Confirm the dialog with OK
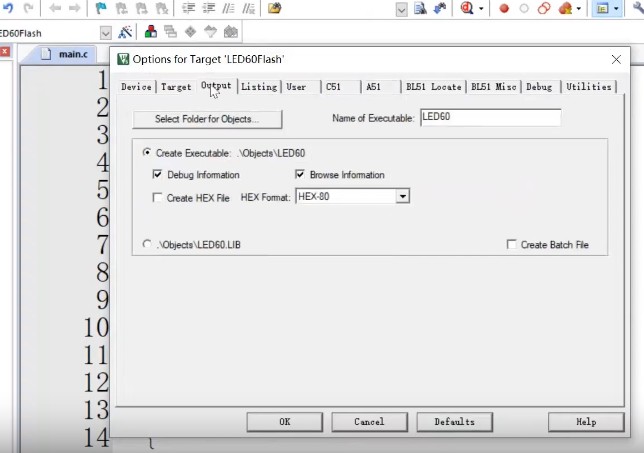644x453 pixels. coord(285,422)
